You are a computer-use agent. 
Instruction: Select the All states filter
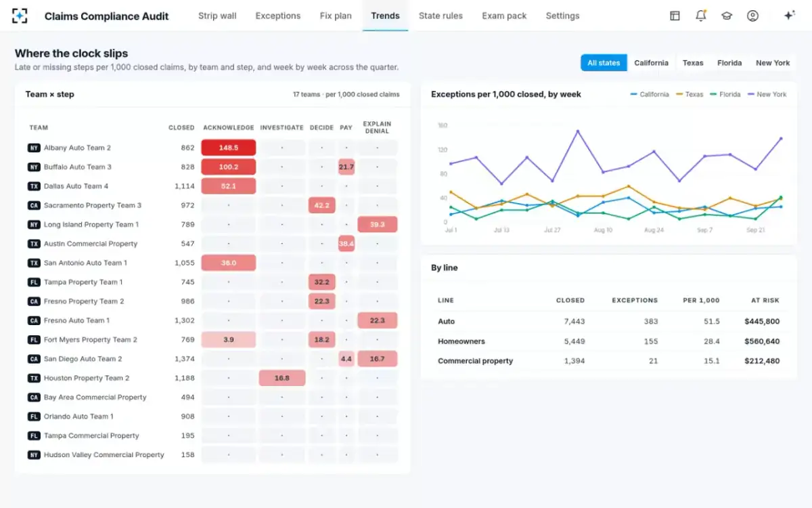click(604, 63)
